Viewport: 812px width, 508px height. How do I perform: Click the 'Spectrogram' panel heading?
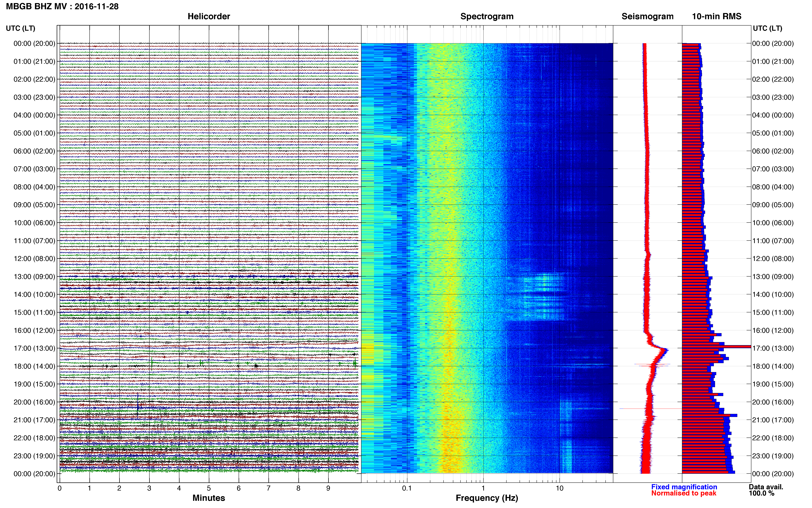487,16
